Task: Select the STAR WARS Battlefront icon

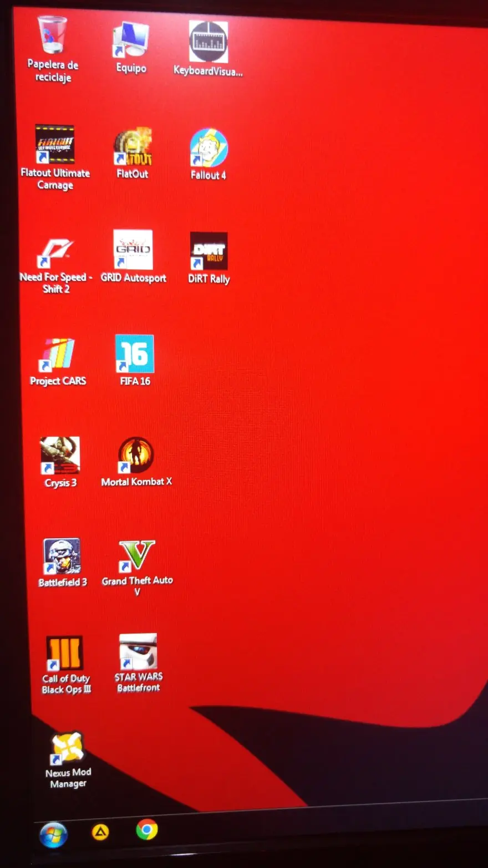Action: tap(138, 652)
